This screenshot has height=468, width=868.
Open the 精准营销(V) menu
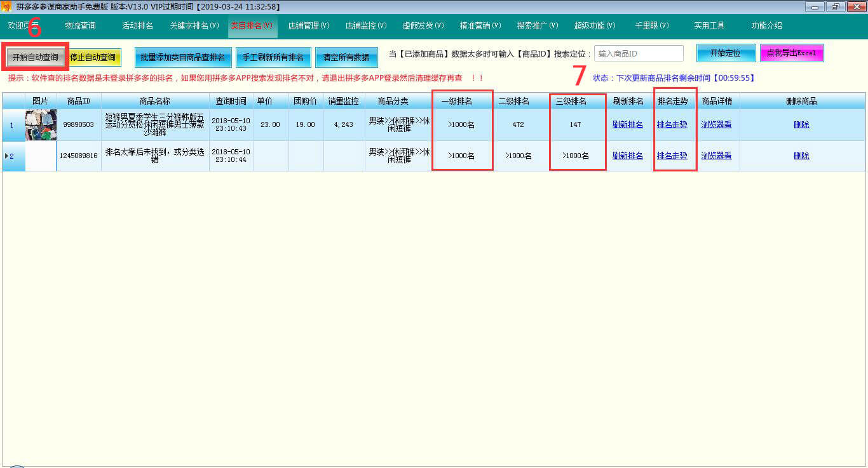480,26
